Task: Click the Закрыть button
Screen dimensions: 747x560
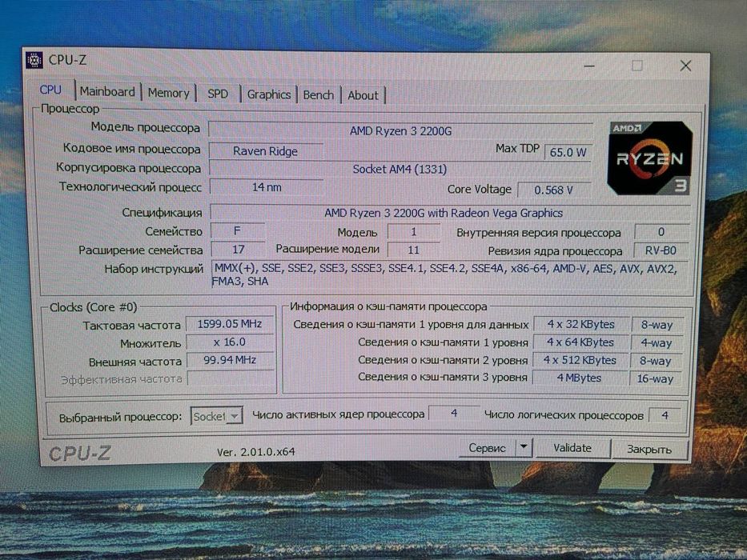Action: (x=649, y=449)
